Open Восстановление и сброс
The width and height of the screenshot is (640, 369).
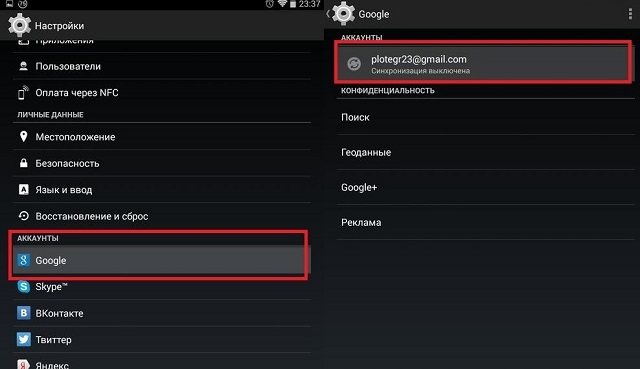click(162, 216)
